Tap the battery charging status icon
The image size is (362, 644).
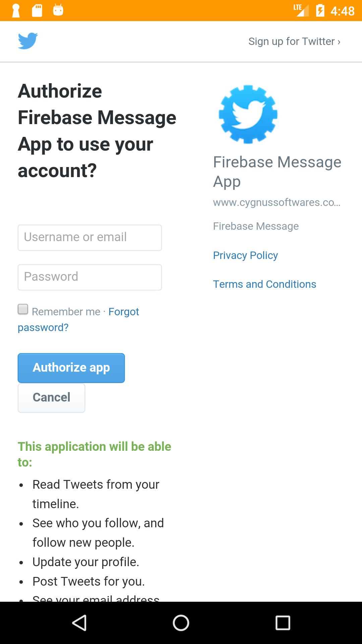point(320,10)
